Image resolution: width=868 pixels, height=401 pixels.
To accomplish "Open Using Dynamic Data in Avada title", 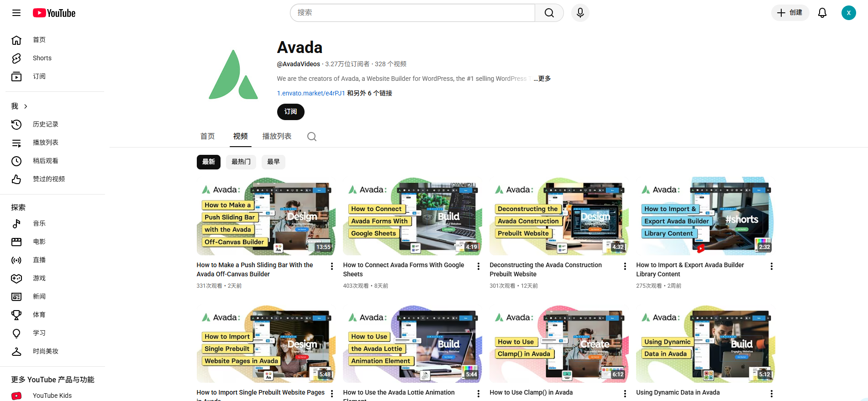I will point(678,393).
